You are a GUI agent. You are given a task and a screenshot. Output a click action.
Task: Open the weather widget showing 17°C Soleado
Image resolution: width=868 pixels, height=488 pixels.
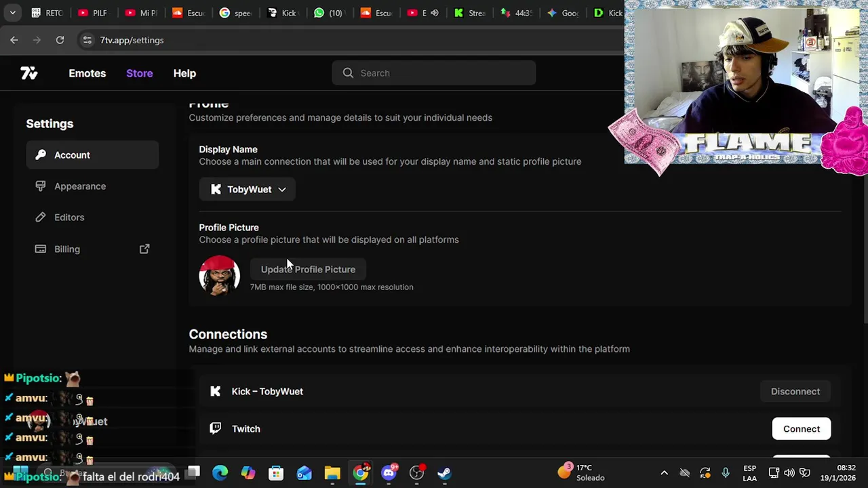(x=581, y=472)
